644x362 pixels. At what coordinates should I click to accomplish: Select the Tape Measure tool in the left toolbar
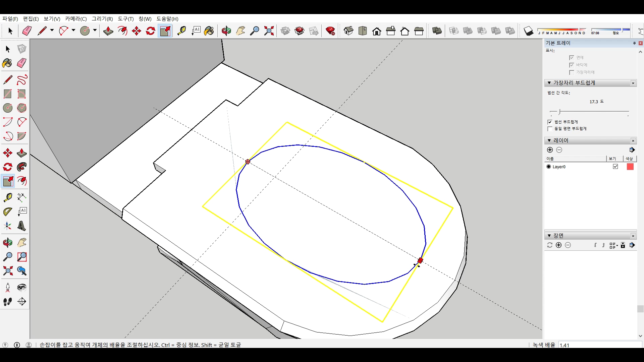(8, 197)
